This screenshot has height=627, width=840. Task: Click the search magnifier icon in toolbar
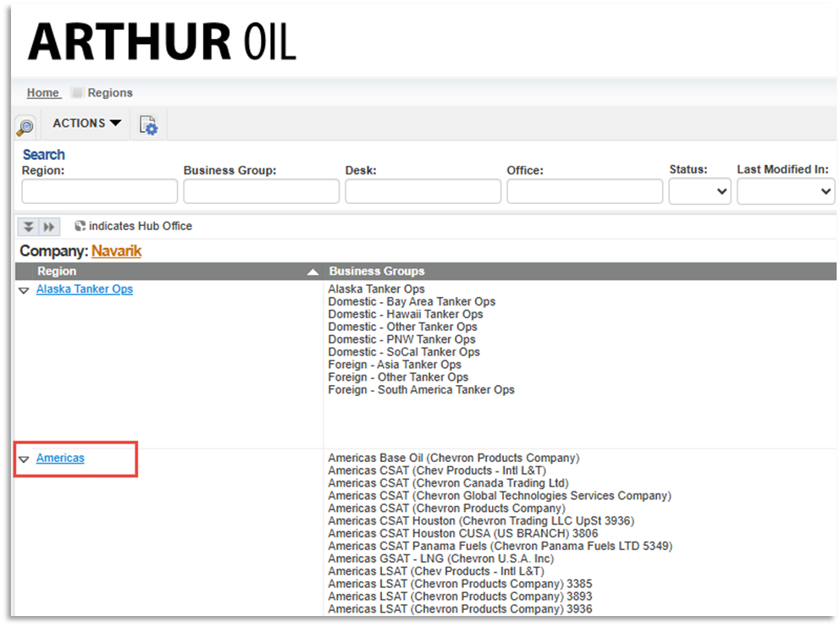(25, 126)
